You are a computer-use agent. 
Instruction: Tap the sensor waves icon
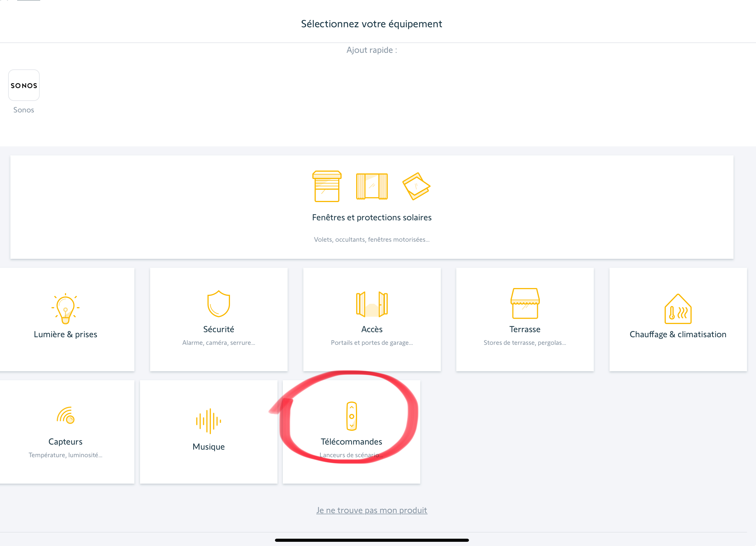(x=65, y=415)
